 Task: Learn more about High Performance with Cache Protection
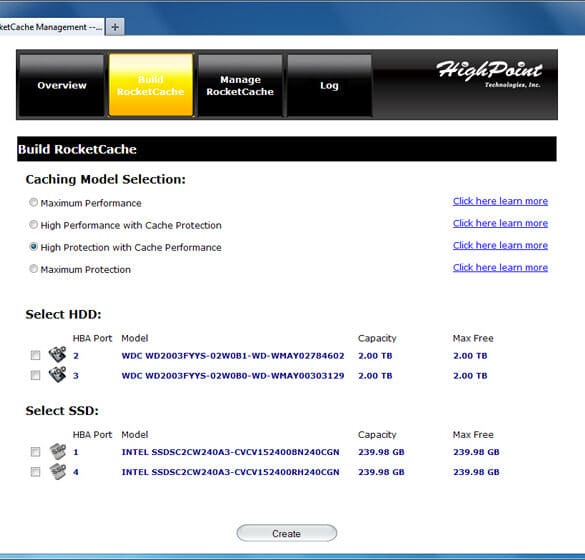[500, 223]
